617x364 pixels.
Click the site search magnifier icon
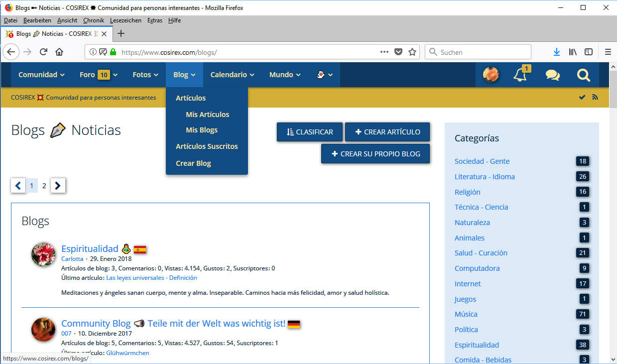pyautogui.click(x=583, y=75)
